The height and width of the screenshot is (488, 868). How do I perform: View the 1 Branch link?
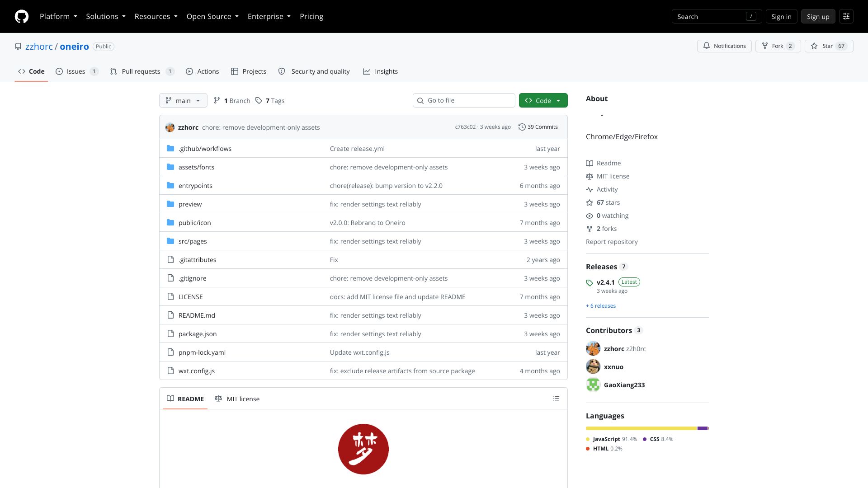231,100
